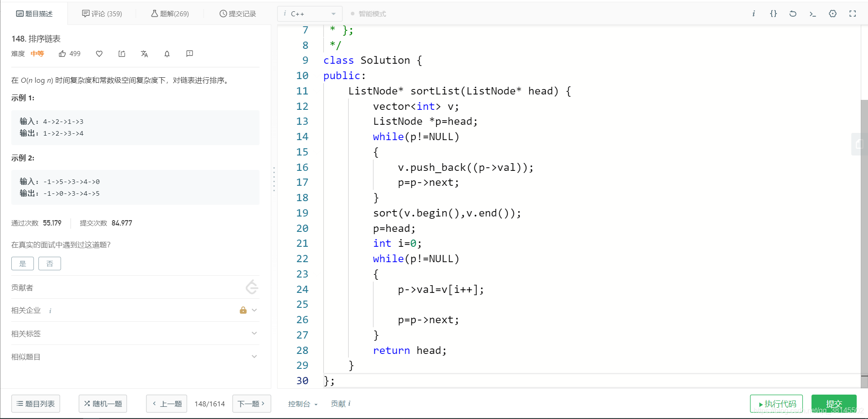Open the 评论 (359) tab

(x=102, y=14)
